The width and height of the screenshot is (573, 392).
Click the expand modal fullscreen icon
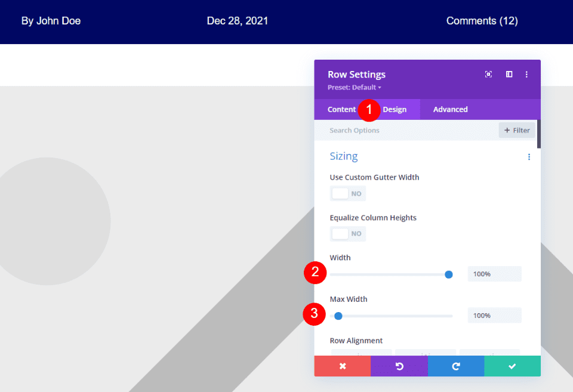click(488, 75)
